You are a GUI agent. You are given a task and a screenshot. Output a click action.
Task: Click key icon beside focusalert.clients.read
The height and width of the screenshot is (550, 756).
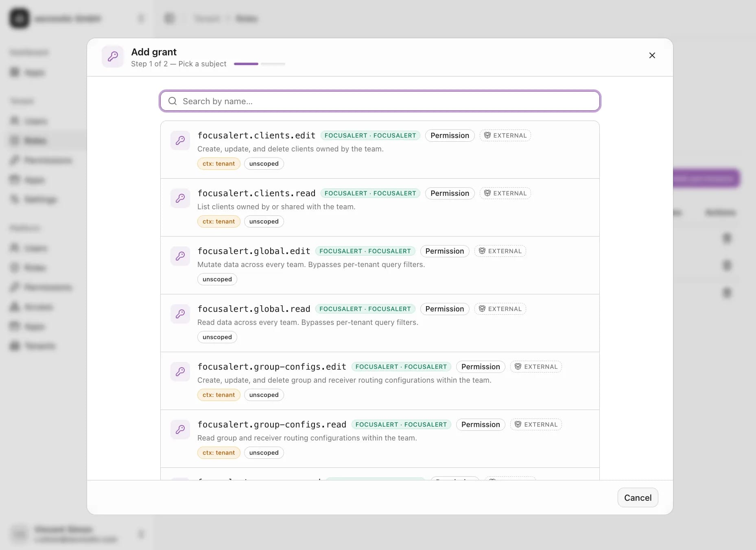[180, 198]
